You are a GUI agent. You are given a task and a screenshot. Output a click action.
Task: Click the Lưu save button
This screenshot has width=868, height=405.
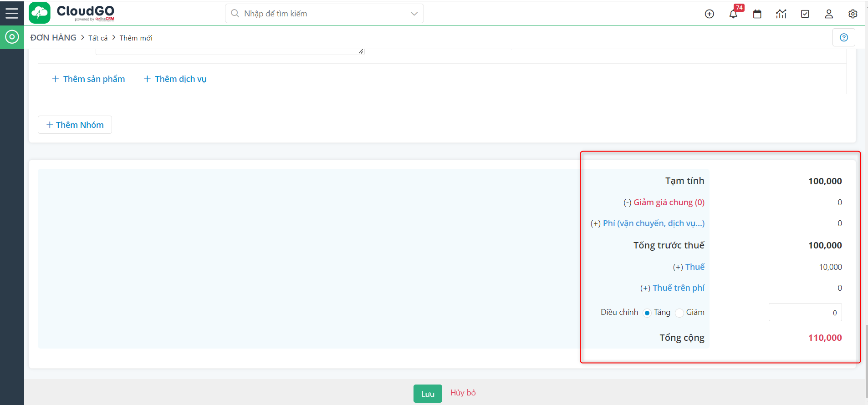428,394
